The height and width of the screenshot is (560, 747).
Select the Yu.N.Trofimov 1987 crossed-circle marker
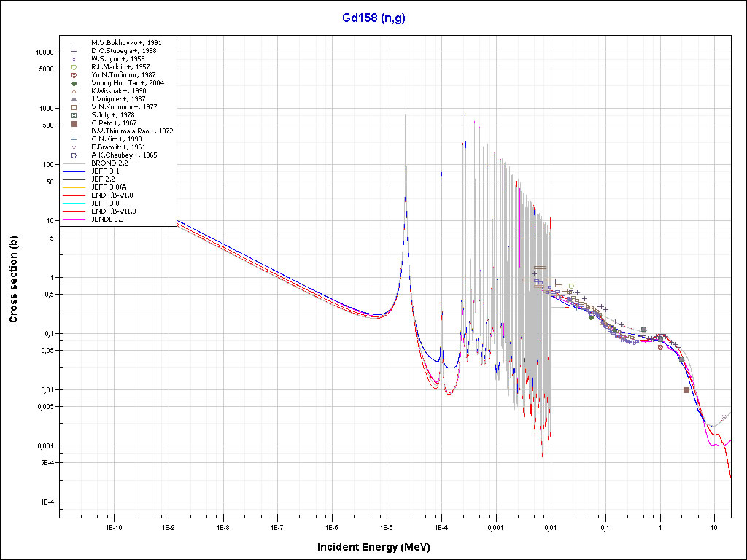click(74, 75)
